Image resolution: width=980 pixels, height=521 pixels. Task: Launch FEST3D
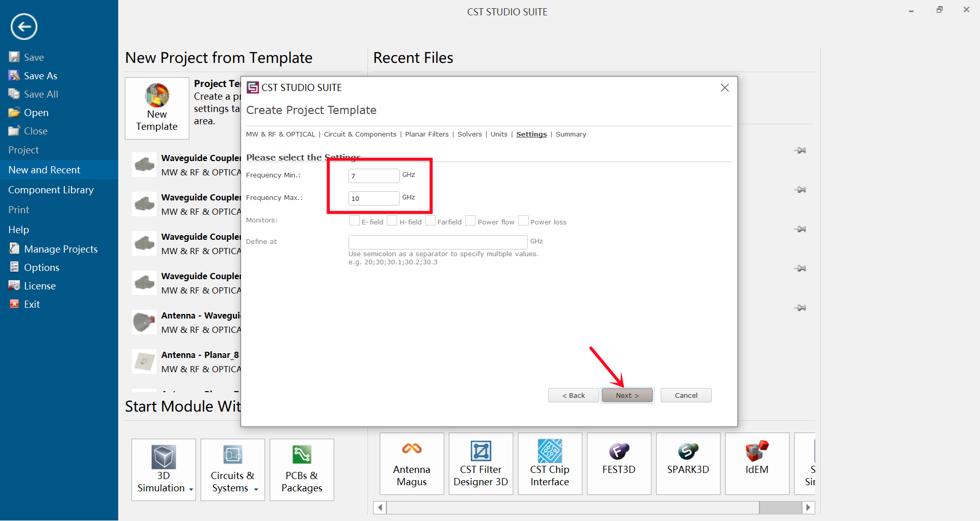click(619, 464)
